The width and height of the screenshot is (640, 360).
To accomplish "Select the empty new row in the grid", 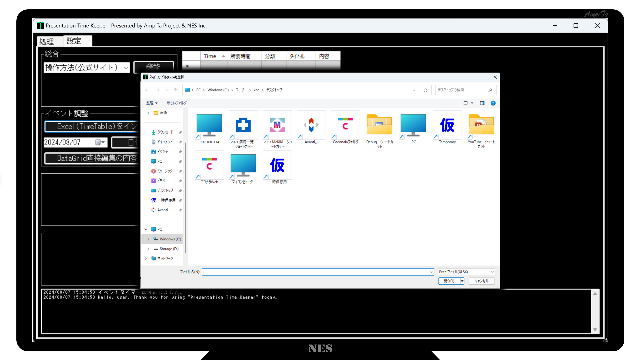I will coord(261,65).
